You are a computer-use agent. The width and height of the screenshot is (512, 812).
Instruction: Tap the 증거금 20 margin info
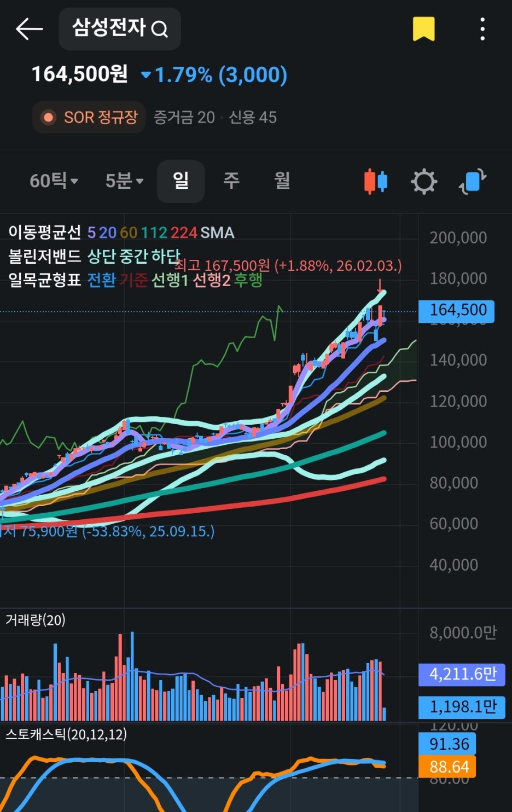click(x=184, y=118)
